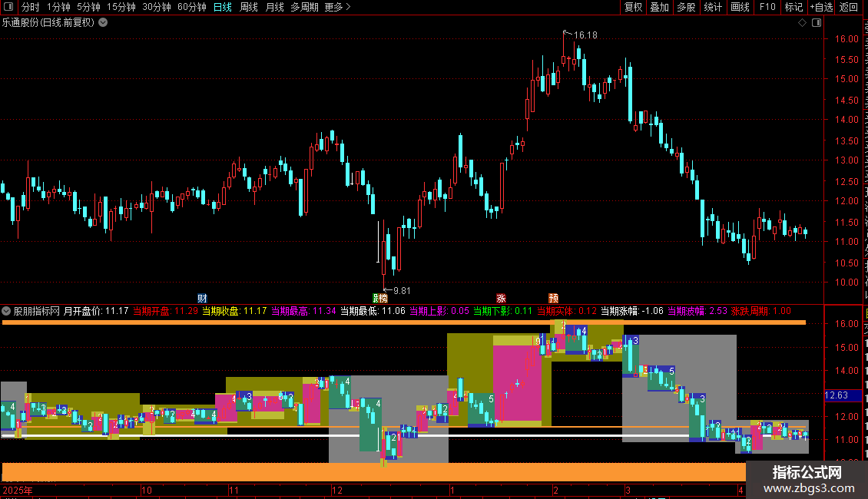Open the F10 company info
868x499 pixels.
click(x=767, y=7)
